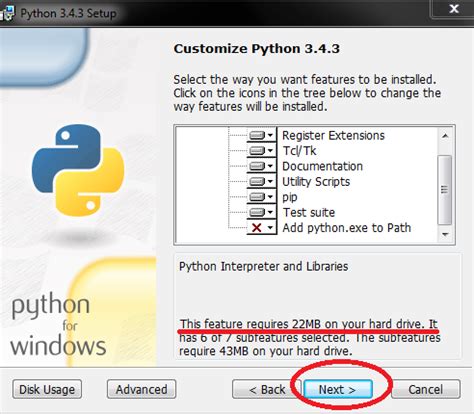
Task: Select the Documentation tree label
Action: [x=322, y=166]
